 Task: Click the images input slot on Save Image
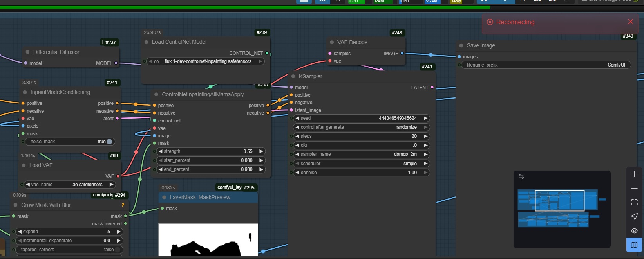[459, 57]
